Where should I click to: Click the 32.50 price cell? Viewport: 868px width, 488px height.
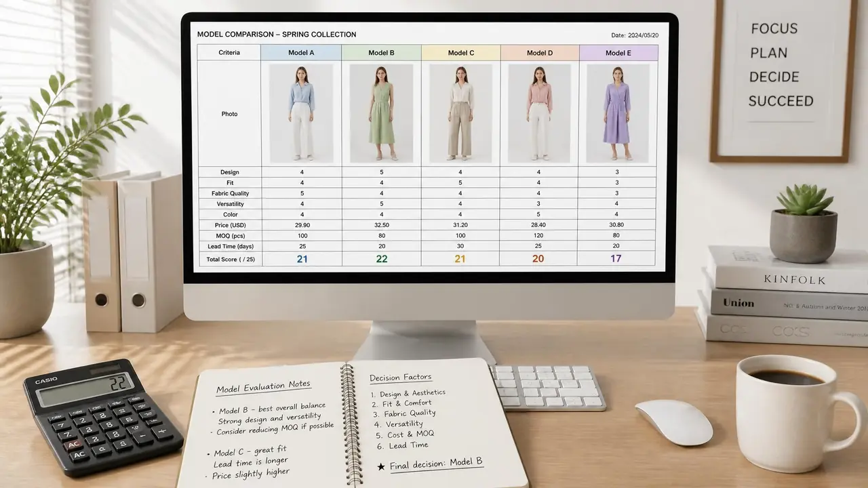[x=382, y=225]
